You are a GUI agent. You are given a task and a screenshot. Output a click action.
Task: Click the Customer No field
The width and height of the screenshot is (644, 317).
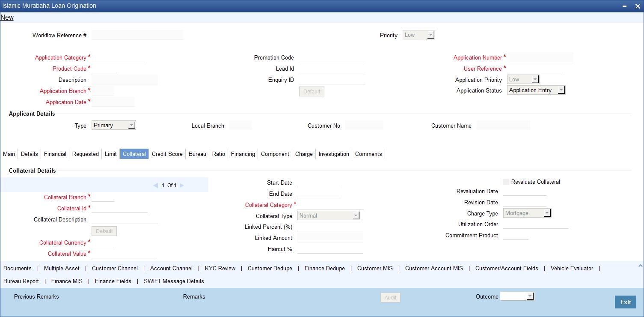click(x=364, y=126)
